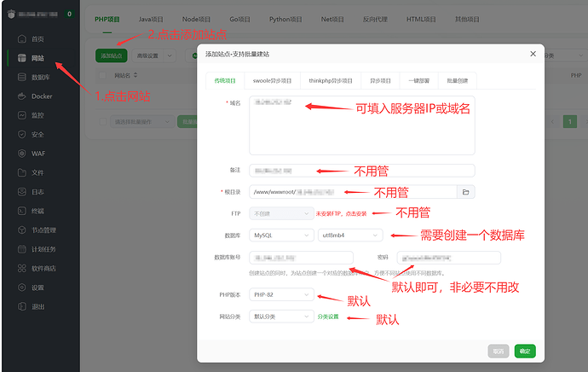This screenshot has width=588, height=372.
Task: Click the 监控 monitoring icon
Action: (20, 115)
